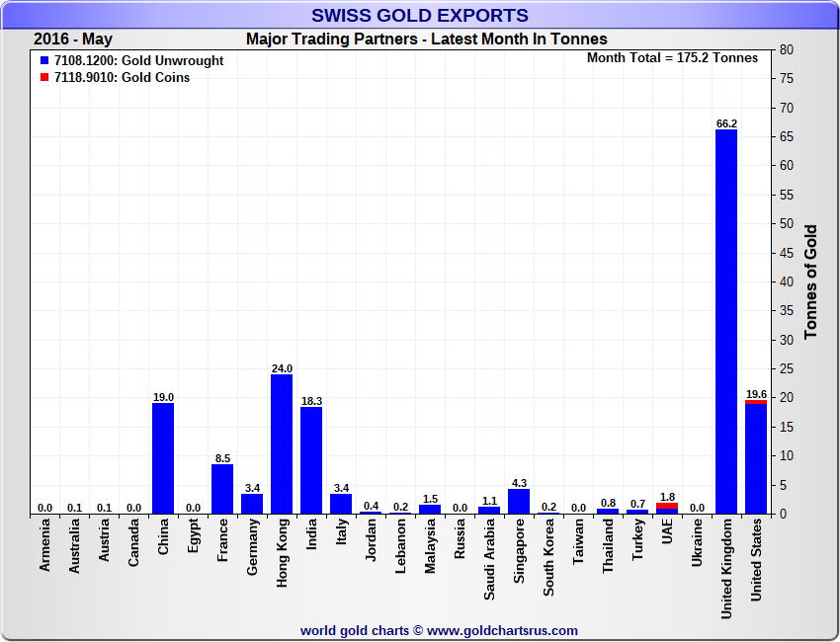Click the 'Jordan' axis label
The height and width of the screenshot is (642, 840).
pos(371,540)
